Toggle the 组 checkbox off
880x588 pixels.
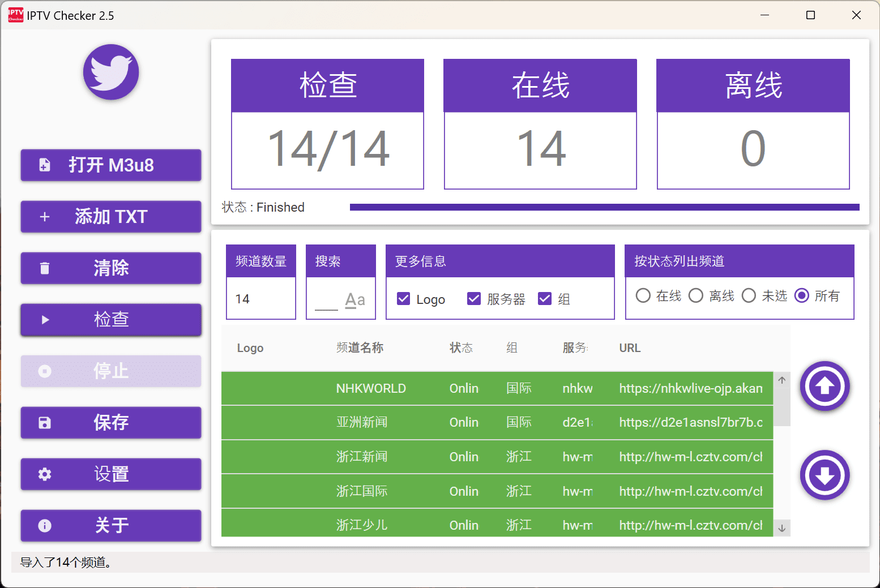pos(545,298)
